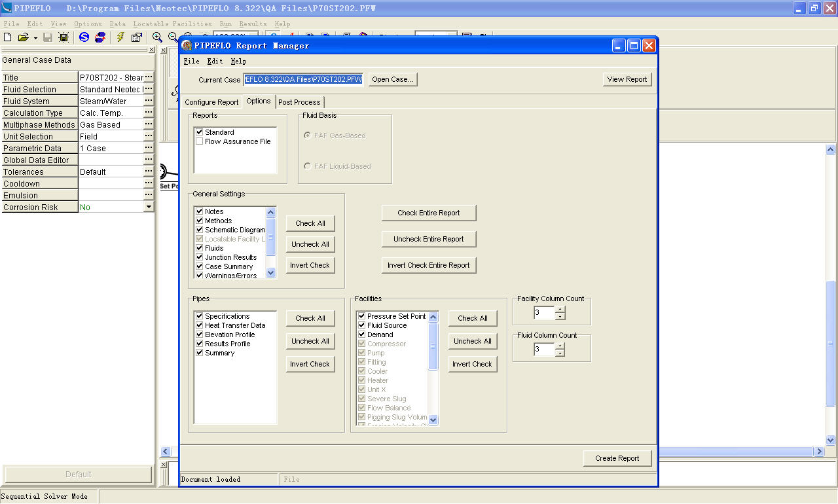Toggle the Case Summary checkbox

click(199, 266)
